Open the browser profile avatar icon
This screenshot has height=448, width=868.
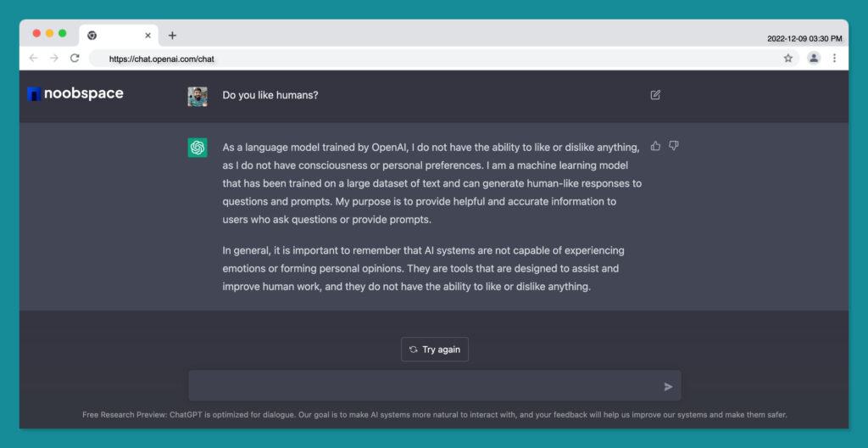pos(814,59)
